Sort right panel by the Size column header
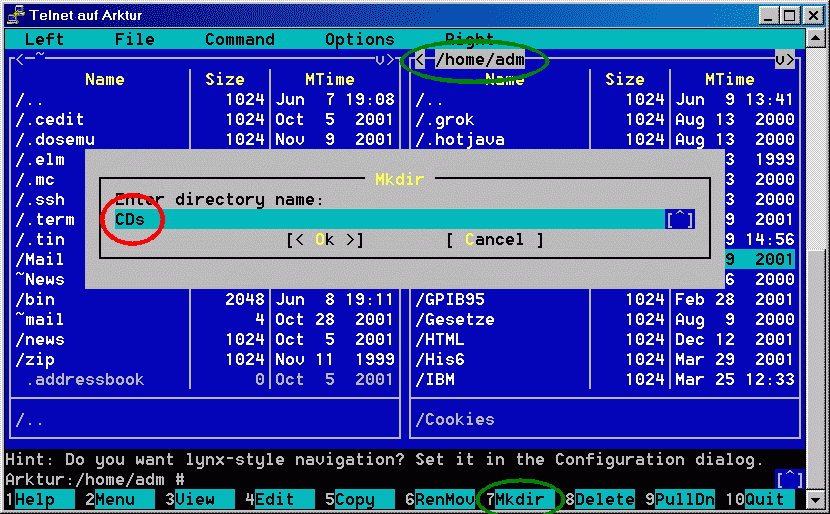 click(x=625, y=80)
